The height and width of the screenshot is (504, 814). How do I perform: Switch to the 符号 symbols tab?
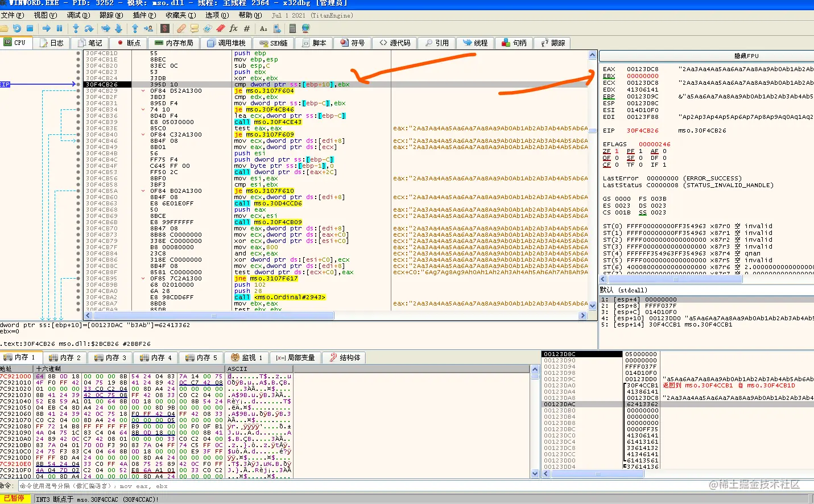[x=352, y=43]
